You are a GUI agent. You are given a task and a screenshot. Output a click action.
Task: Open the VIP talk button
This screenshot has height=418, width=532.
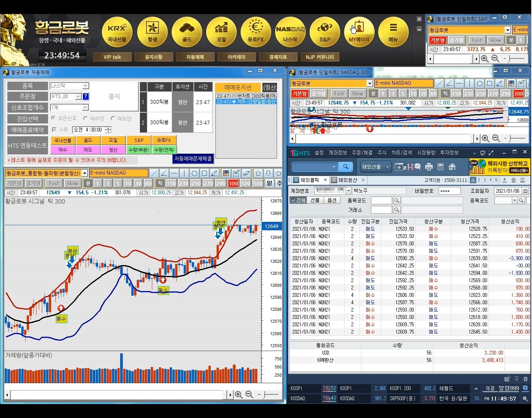click(x=112, y=57)
